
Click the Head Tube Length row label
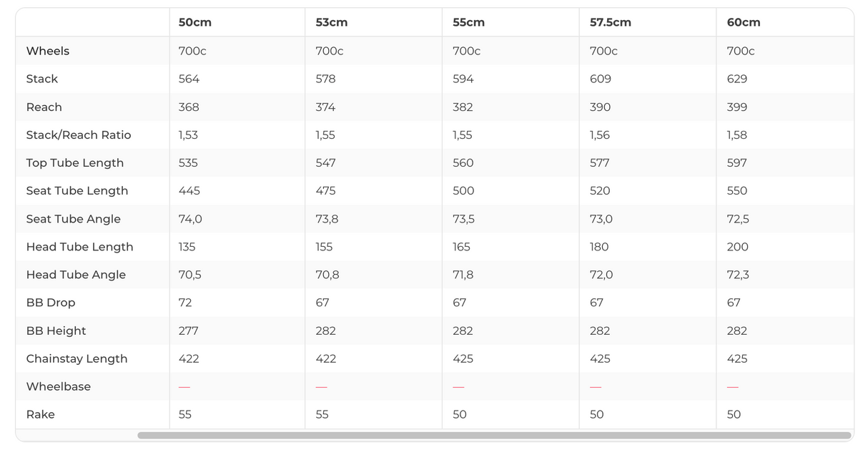click(79, 247)
